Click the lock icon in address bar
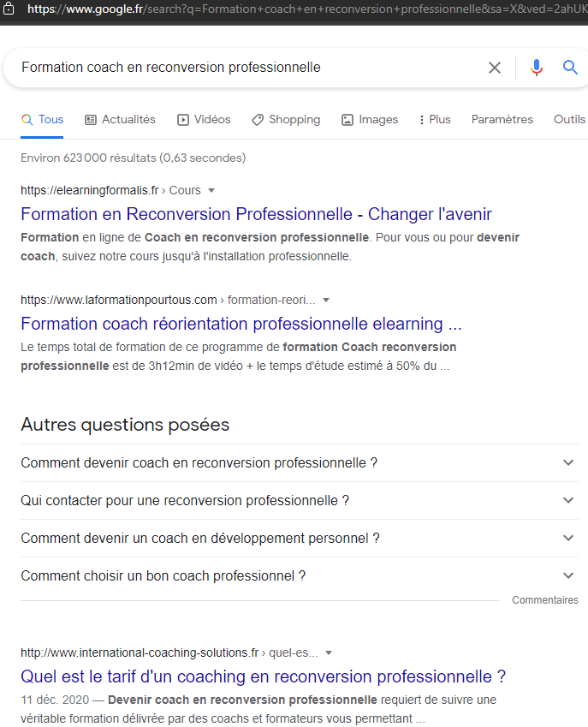This screenshot has height=727, width=588. 9,10
